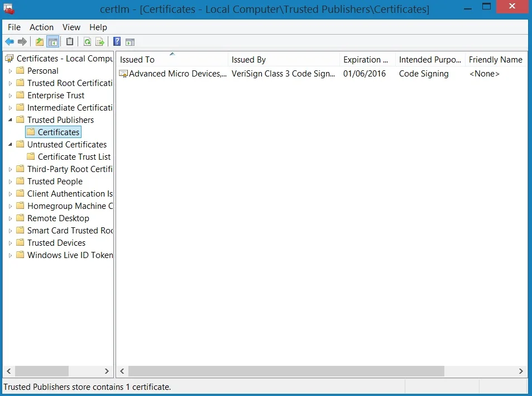
Task: Click the Intended Purpose column header
Action: click(x=430, y=59)
